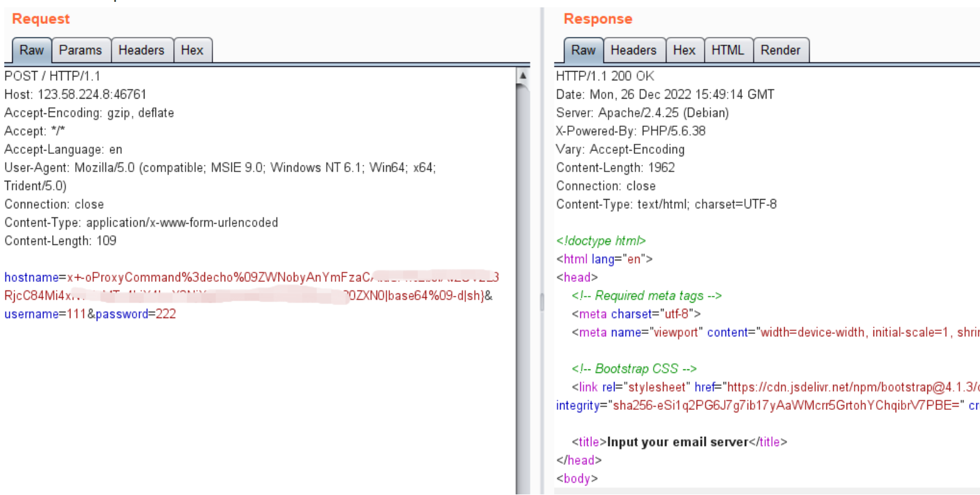Screen dimensions: 980x495
Task: Click the 'password=222' body parameter
Action: click(135, 314)
